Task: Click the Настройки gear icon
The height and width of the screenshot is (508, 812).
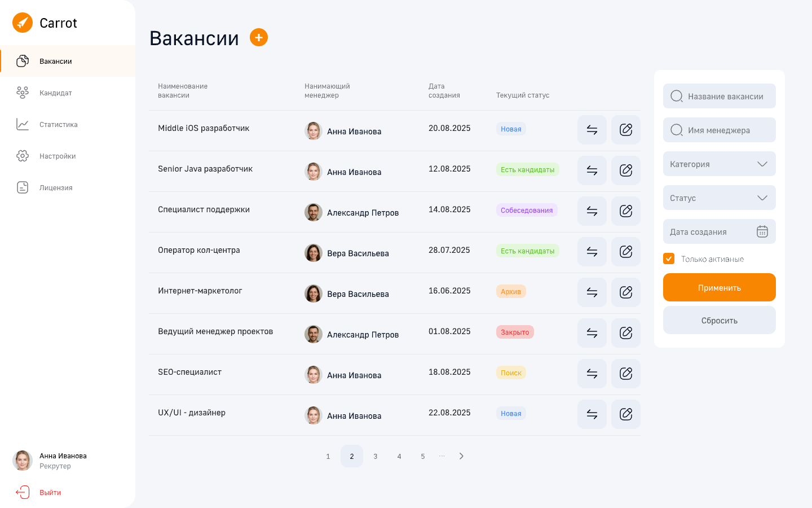Action: pyautogui.click(x=23, y=156)
